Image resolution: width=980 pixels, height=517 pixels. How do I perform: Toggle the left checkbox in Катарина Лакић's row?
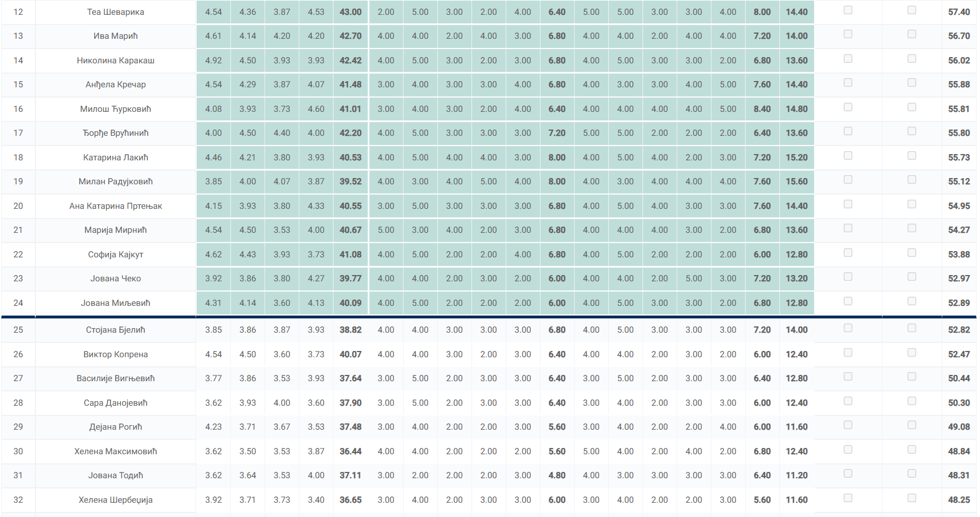click(x=848, y=156)
